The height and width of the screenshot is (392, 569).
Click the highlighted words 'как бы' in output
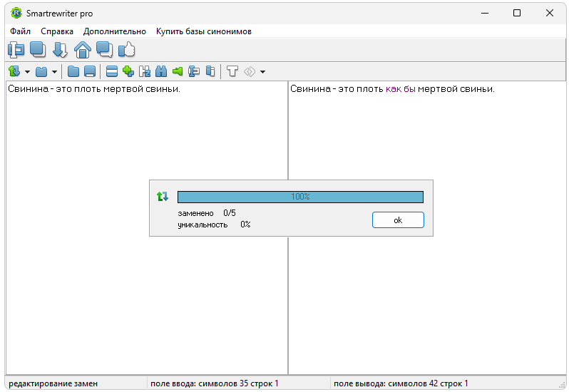pyautogui.click(x=400, y=89)
